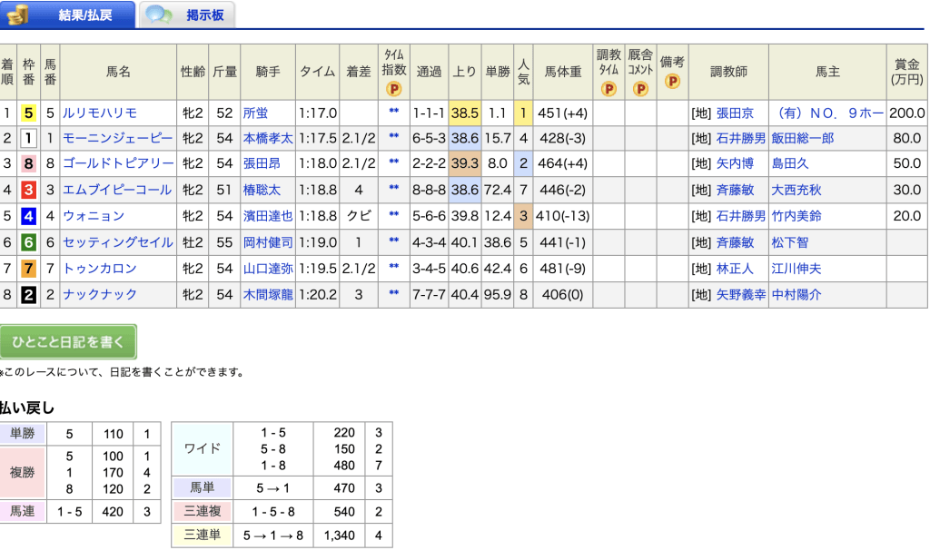930x560 pixels.
Task: Click the ** time index for モーニンジェーピー
Action: [x=394, y=137]
